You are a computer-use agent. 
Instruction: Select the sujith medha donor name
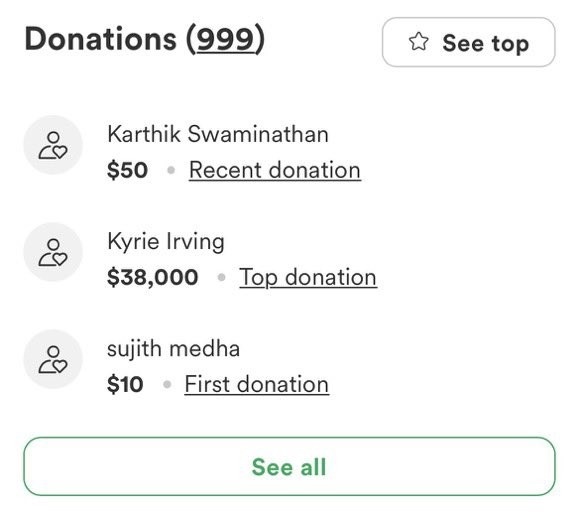(173, 349)
